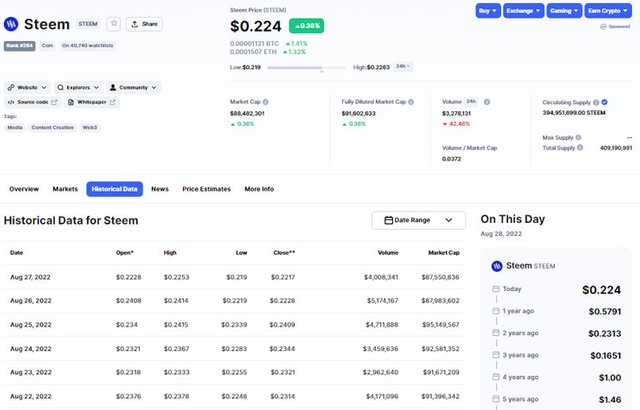640x410 pixels.
Task: Open the Source code link
Action: [x=33, y=102]
